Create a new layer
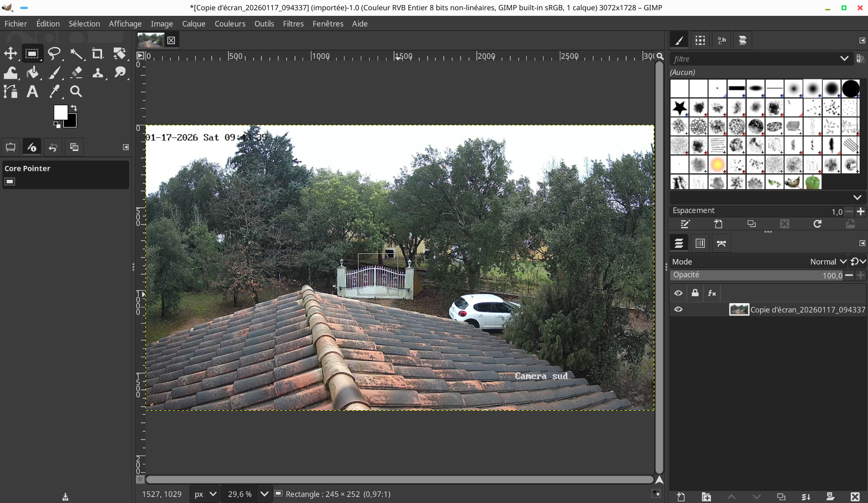 click(x=681, y=497)
